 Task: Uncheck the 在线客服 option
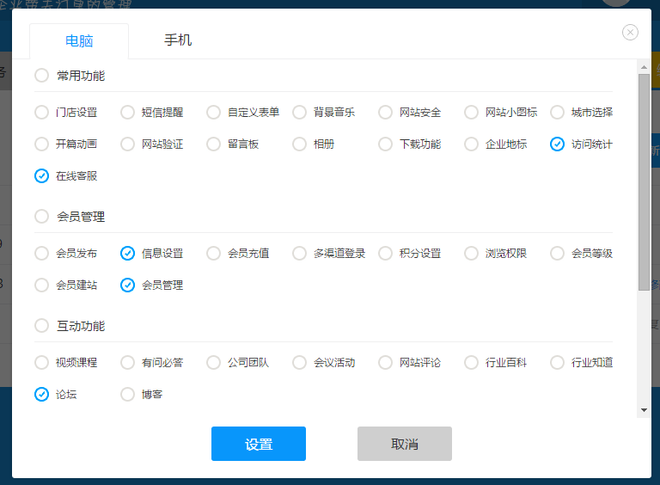41,176
